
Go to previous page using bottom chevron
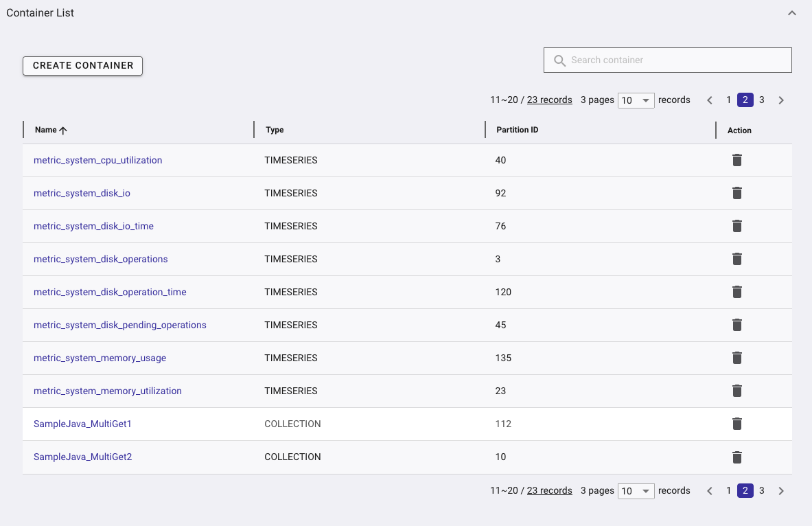(710, 491)
